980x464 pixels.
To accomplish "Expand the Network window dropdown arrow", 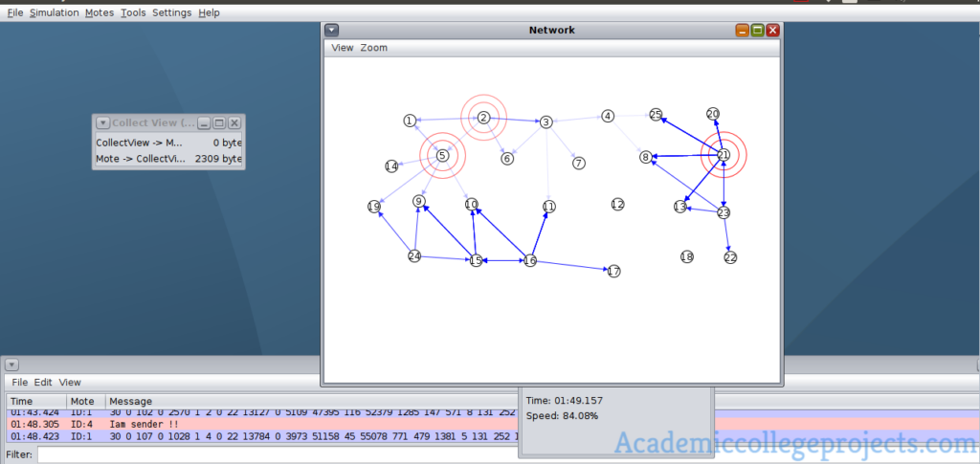I will [331, 30].
